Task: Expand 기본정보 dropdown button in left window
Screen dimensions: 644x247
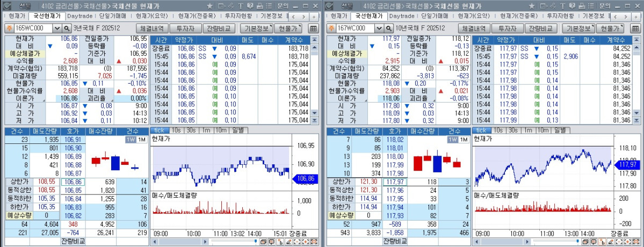Action: 257,28
